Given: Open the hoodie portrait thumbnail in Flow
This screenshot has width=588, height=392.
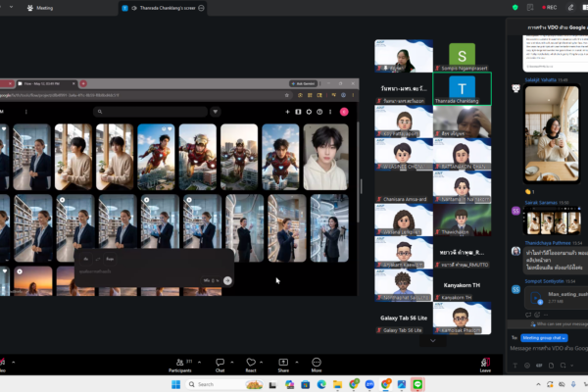Looking at the screenshot, I should click(325, 157).
